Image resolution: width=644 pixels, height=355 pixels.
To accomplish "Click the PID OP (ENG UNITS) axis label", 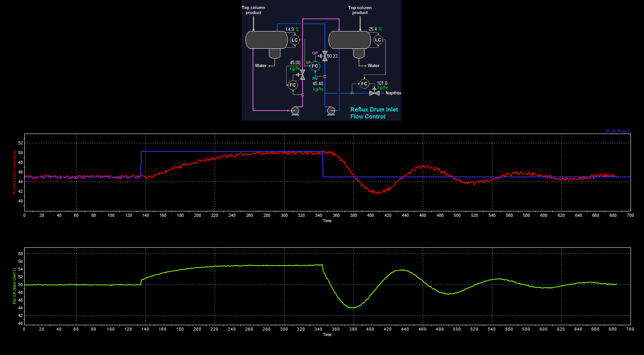I will [15, 286].
